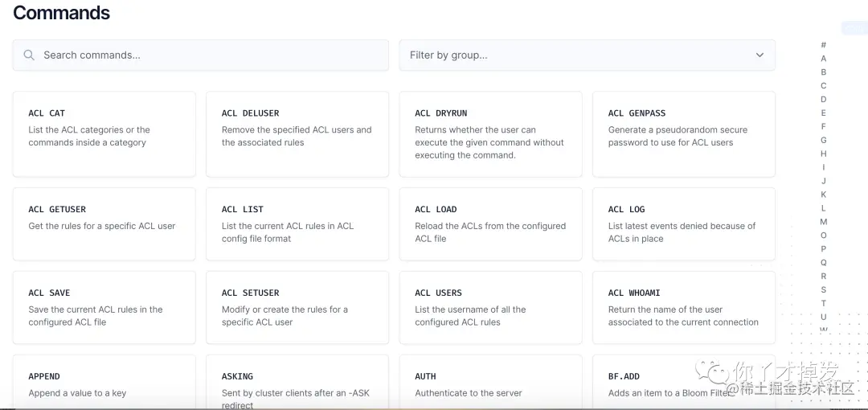Open the ACL DRYRUN command card
Image resolution: width=868 pixels, height=410 pixels.
click(x=490, y=134)
